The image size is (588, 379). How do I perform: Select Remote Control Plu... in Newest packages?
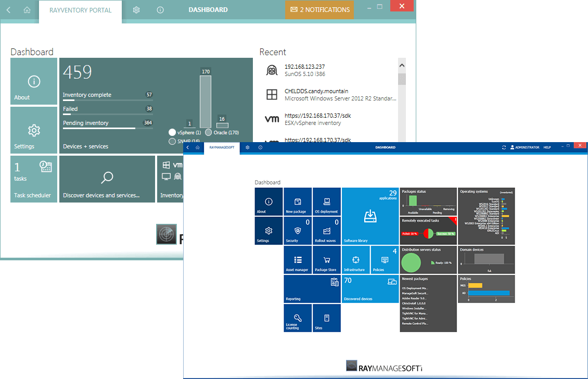[x=415, y=323]
